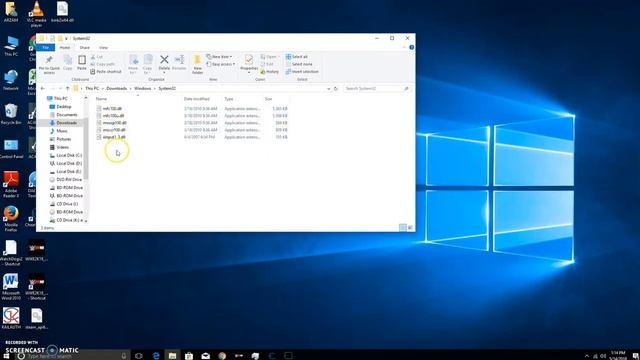Select the file mfc100u.dll
The height and width of the screenshot is (360, 640).
pos(113,116)
